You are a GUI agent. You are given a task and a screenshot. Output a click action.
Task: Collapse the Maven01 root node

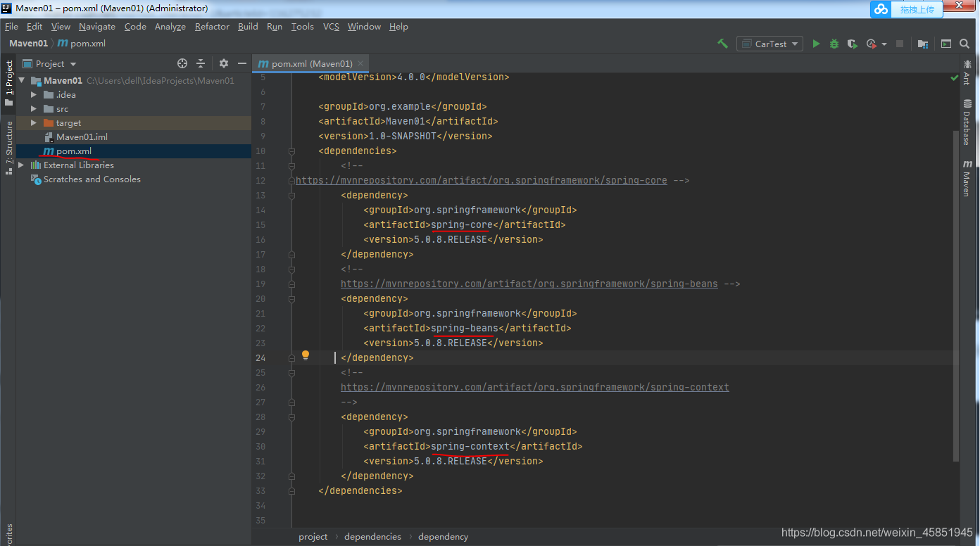[22, 81]
